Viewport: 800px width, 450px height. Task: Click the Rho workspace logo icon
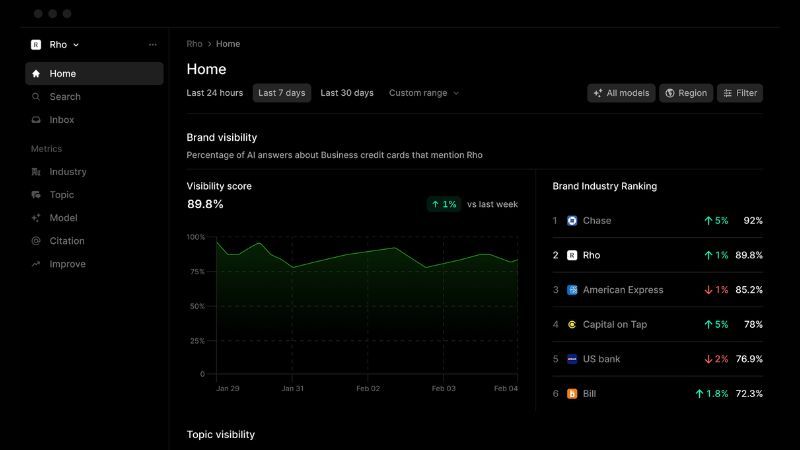(36, 45)
